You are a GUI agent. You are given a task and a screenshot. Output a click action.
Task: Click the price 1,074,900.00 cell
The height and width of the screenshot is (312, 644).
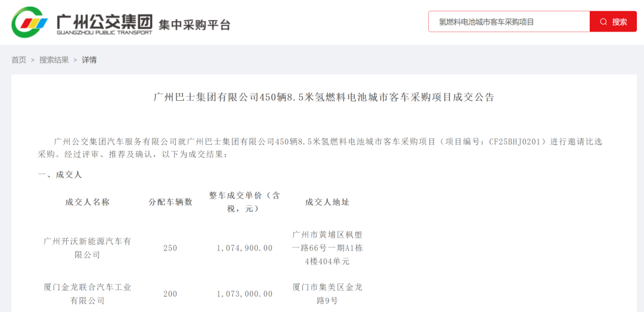[x=244, y=248]
